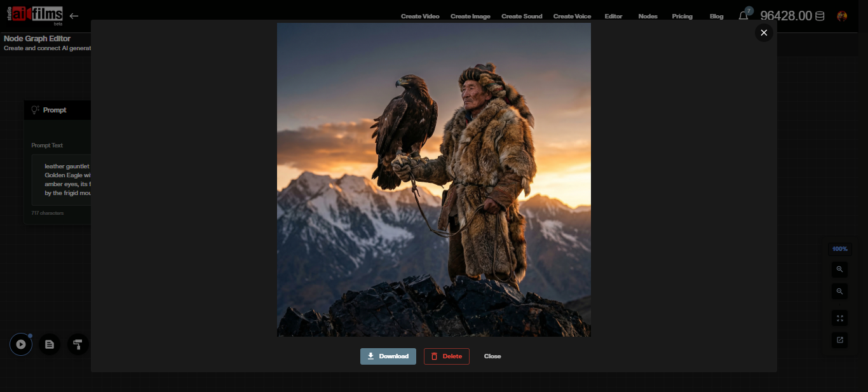Open the notifications bell
This screenshot has height=392, width=868.
tap(743, 16)
